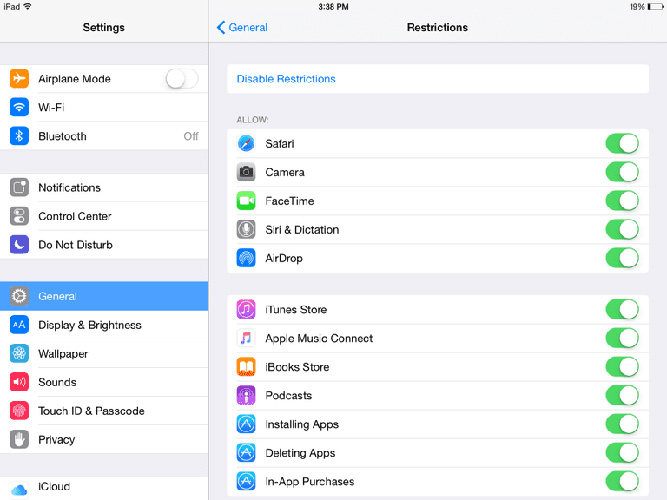Tap the Sounds speaker icon
667x500 pixels.
pyautogui.click(x=19, y=382)
